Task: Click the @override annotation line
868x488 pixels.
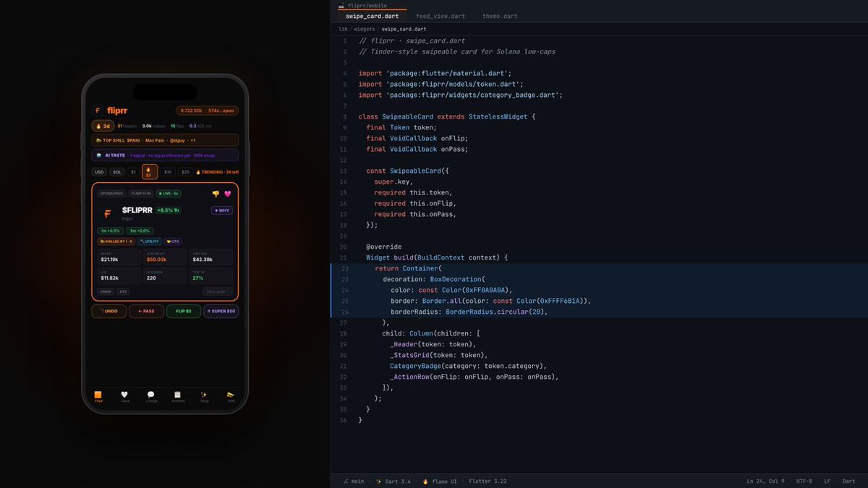Action: click(383, 247)
